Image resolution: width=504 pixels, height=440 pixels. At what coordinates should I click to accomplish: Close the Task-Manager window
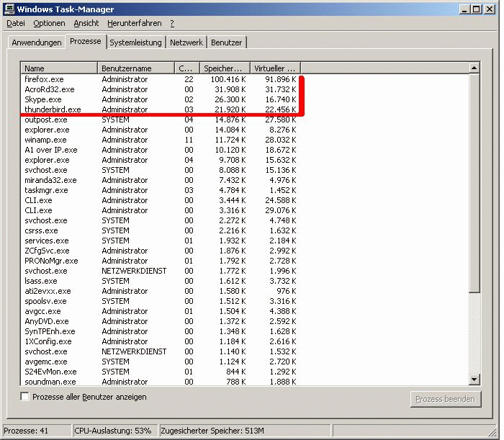490,9
